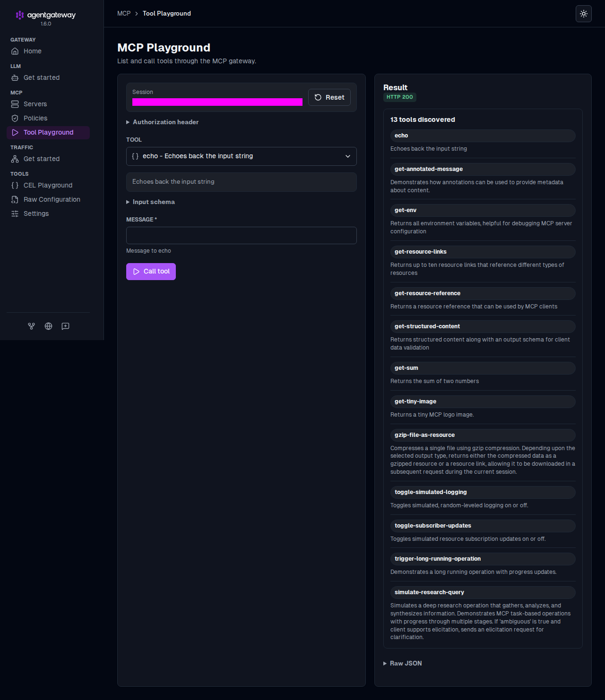Click the git fork icon in sidebar footer

coord(31,326)
